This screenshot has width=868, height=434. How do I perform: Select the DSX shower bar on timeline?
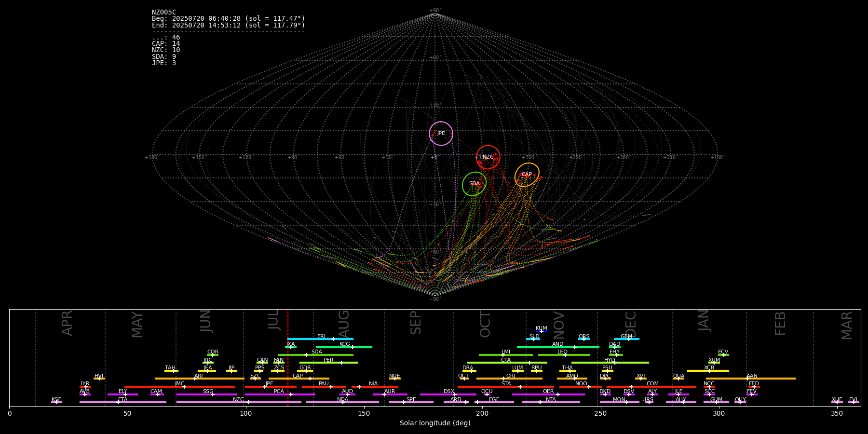coord(448,394)
